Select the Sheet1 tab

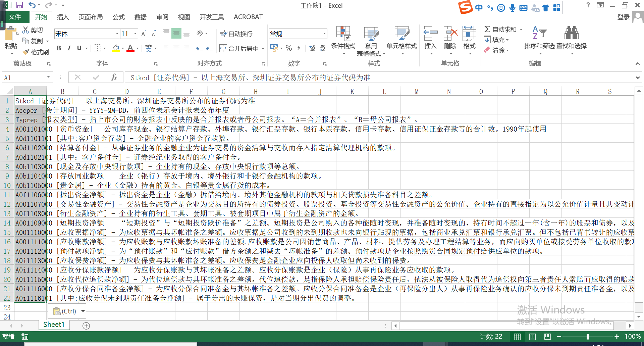pos(54,325)
